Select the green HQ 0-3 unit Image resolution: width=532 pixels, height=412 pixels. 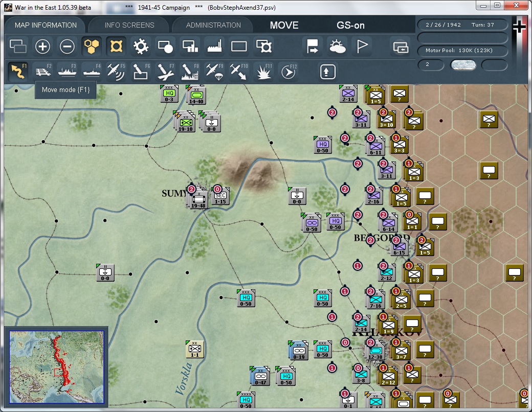click(x=169, y=94)
